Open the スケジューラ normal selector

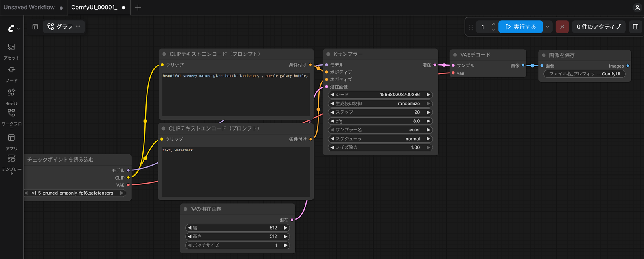380,139
